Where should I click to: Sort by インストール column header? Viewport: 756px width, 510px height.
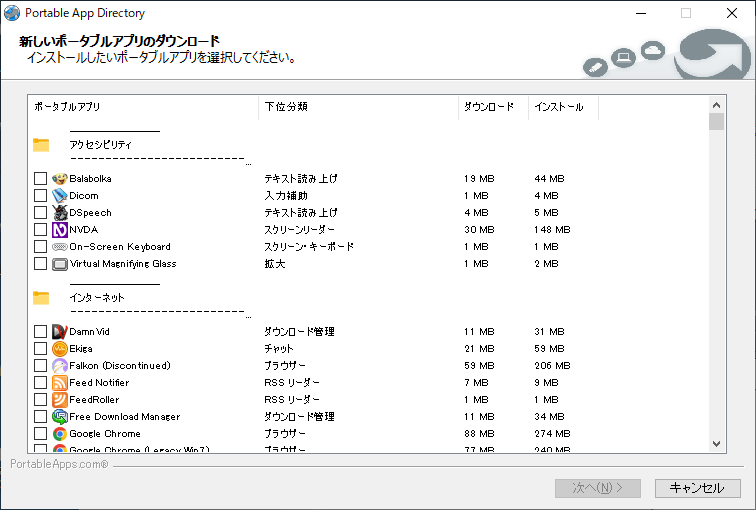pos(564,107)
